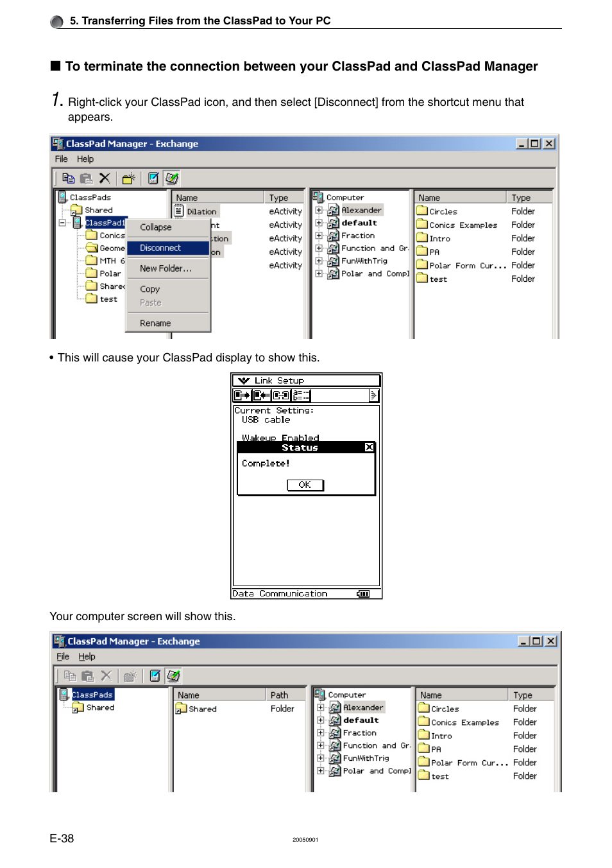The width and height of the screenshot is (612, 868).
Task: Click the Paste toolbar icon in the top Manager window
Action: (x=86, y=178)
